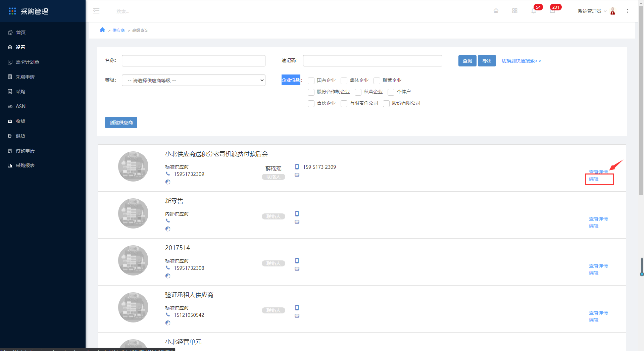This screenshot has height=351, width=644.
Task: Click the avatar of supplier 小北供应商送积分老司机浪费付款后会
Action: (x=133, y=166)
